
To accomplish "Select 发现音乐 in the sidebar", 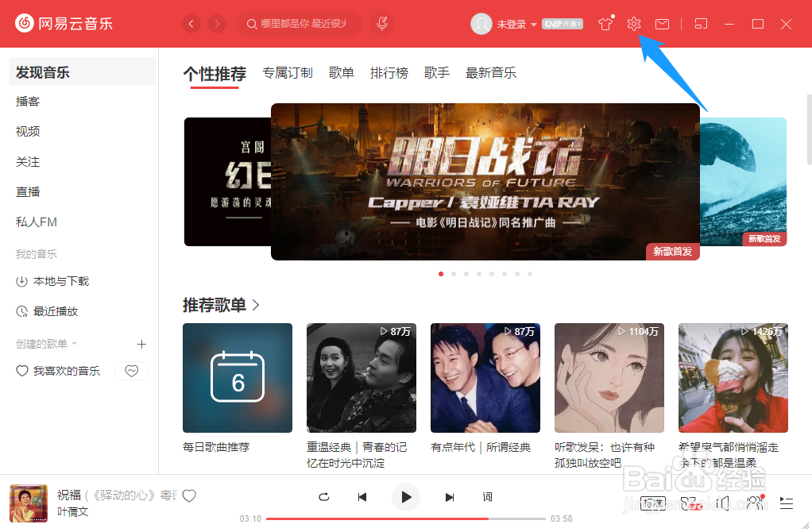I will (x=83, y=72).
